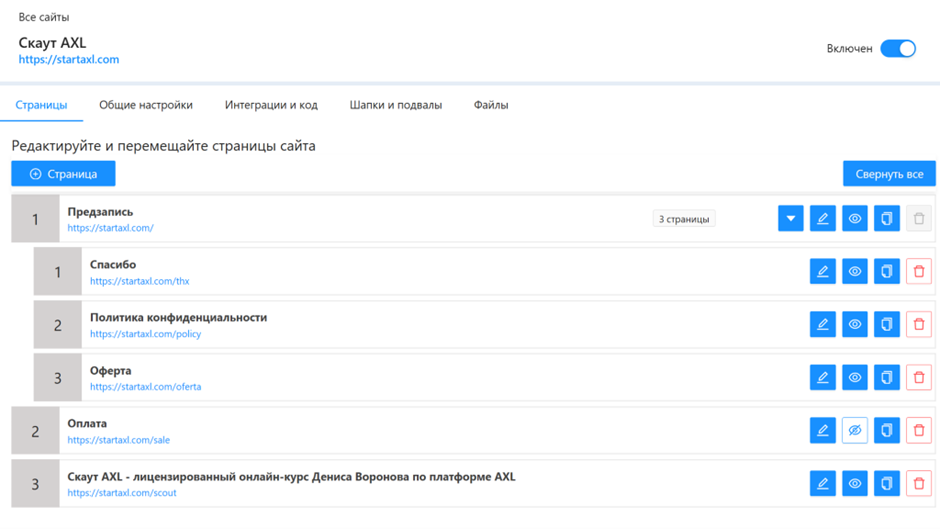Image resolution: width=940 pixels, height=529 pixels.
Task: Select the Оплата page title
Action: (87, 423)
